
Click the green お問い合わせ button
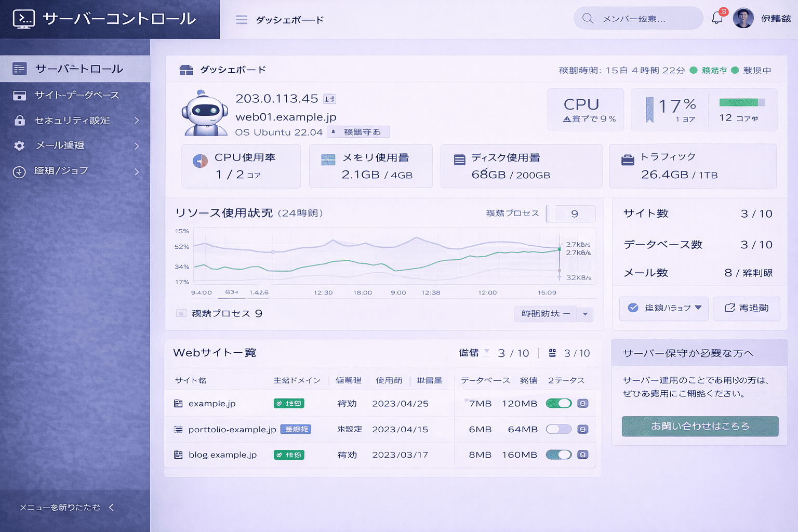pos(700,427)
